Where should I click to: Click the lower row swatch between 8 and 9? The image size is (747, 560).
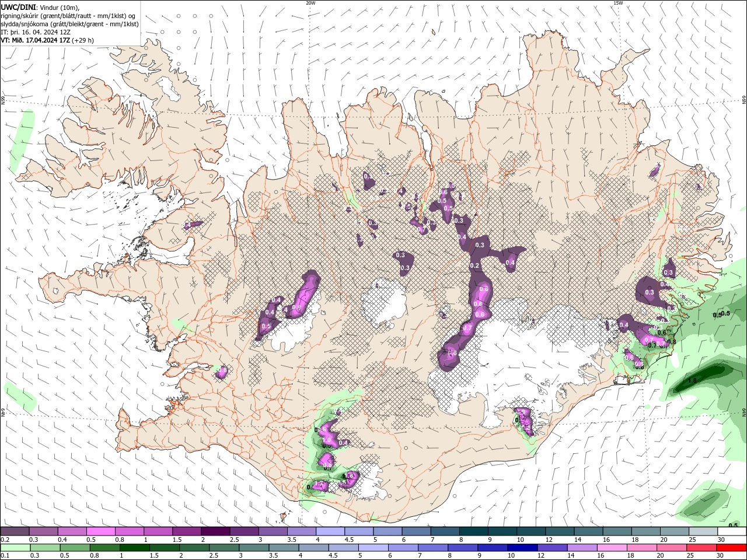point(463,548)
